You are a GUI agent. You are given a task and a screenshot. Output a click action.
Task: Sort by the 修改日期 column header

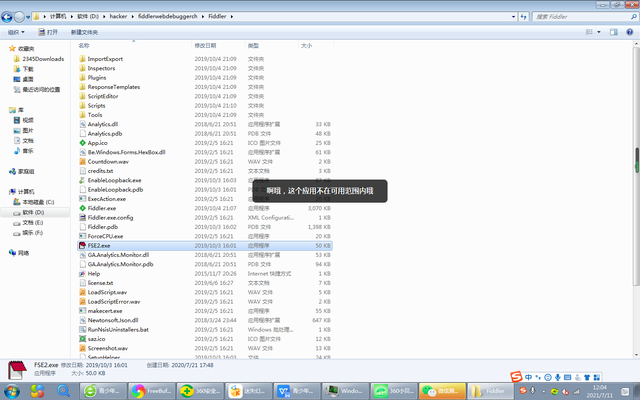pyautogui.click(x=205, y=45)
